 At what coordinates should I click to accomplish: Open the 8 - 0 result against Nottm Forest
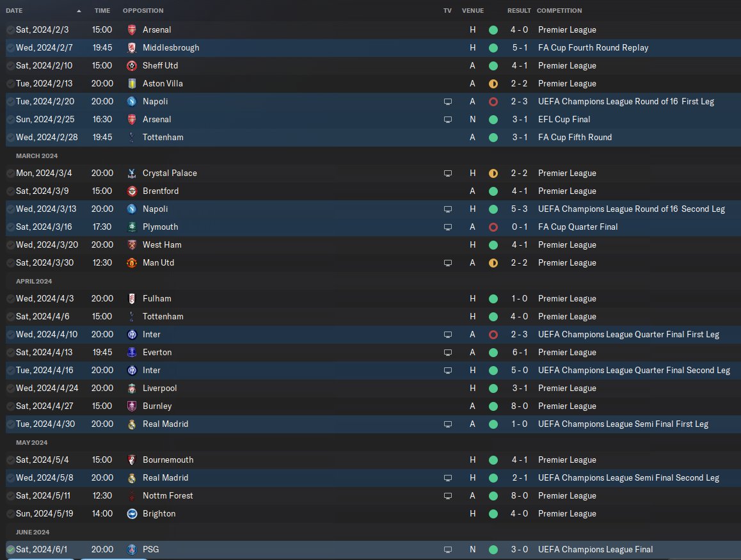(x=519, y=496)
